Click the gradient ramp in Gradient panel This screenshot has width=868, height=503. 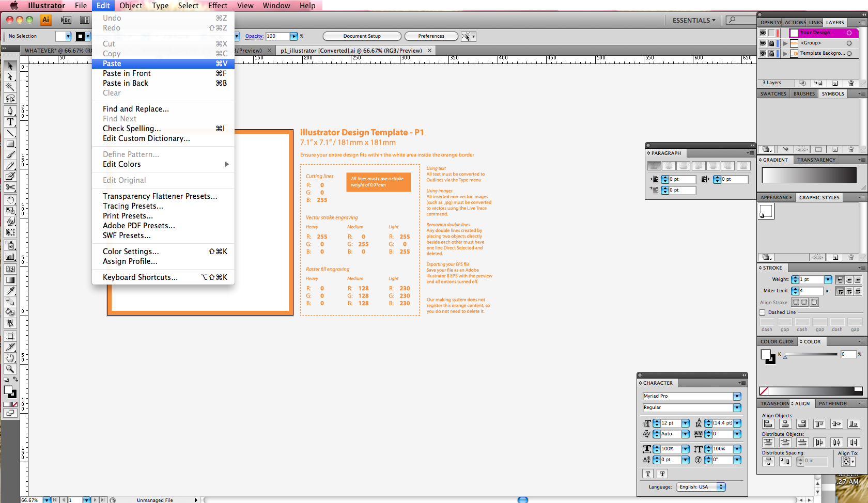click(809, 175)
